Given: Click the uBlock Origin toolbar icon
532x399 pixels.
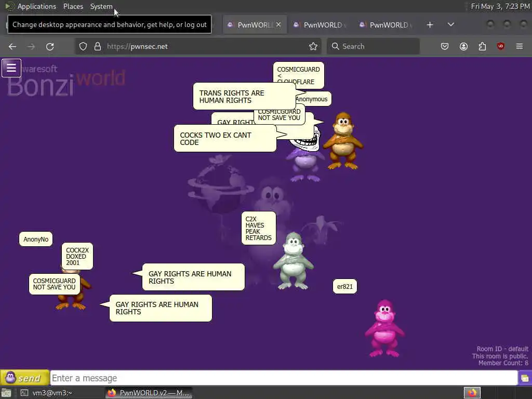Looking at the screenshot, I should click(501, 46).
